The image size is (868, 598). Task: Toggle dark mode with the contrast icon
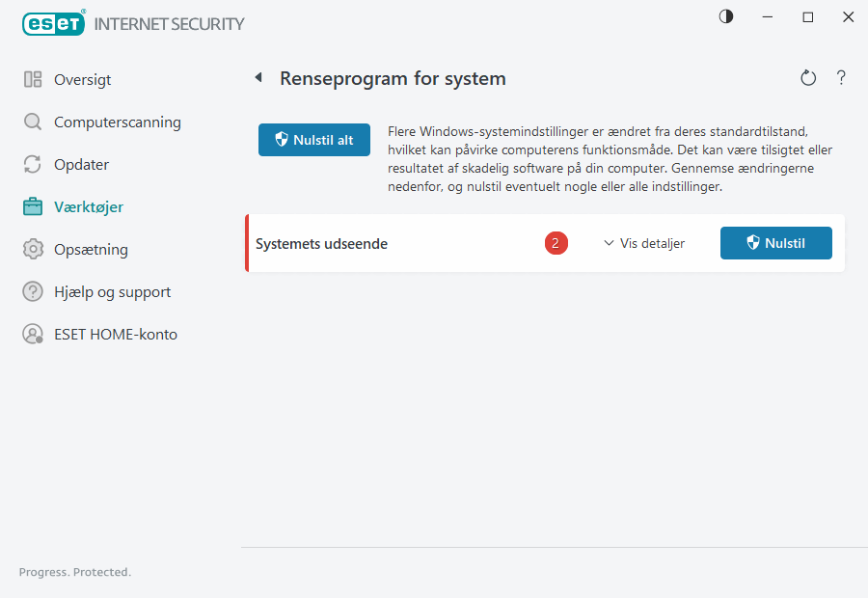725,16
